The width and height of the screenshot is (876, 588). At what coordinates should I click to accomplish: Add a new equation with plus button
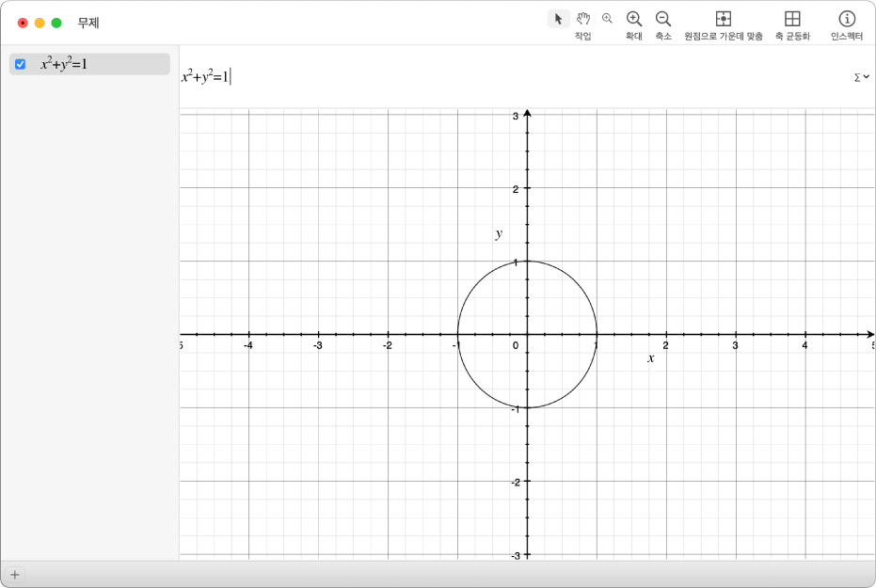14,575
